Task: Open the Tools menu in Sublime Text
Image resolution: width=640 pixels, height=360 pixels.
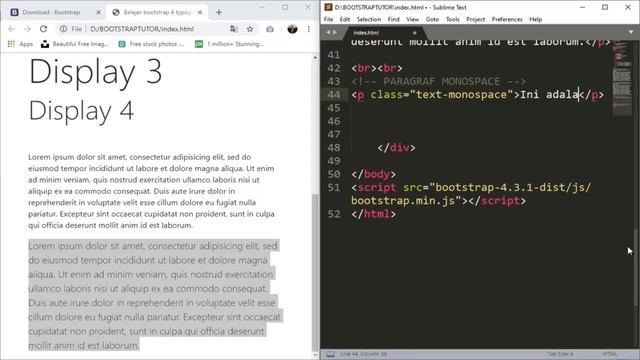Action: tap(453, 19)
